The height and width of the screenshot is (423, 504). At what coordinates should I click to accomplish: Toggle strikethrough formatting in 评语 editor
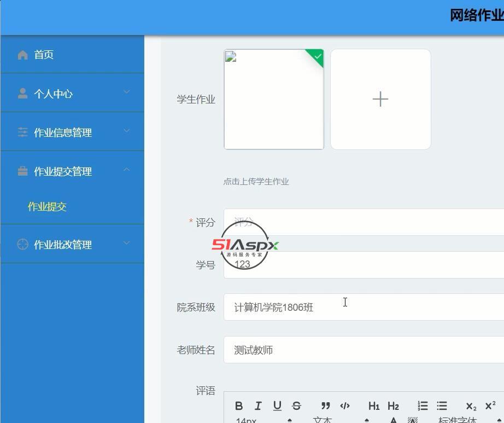(x=296, y=405)
